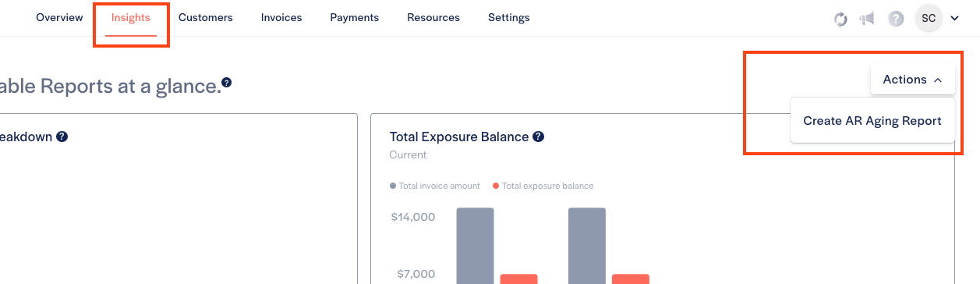Open the announcements megaphone icon
This screenshot has height=284, width=980.
867,18
